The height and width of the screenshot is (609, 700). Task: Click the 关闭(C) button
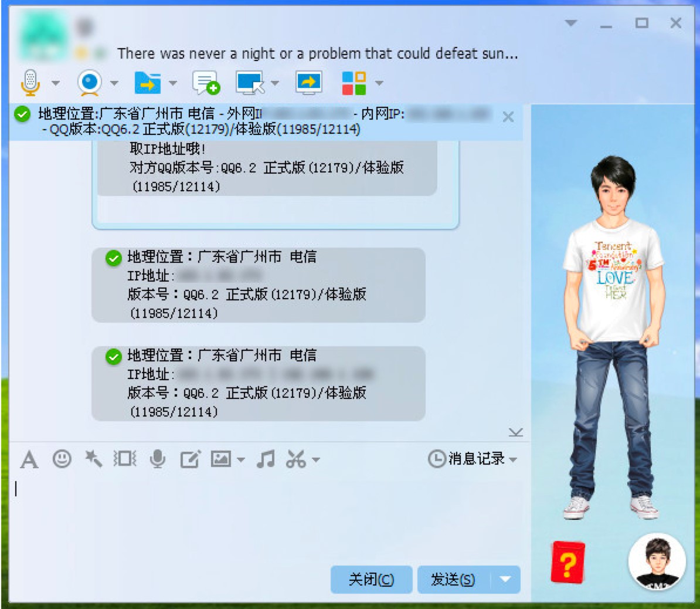[372, 580]
